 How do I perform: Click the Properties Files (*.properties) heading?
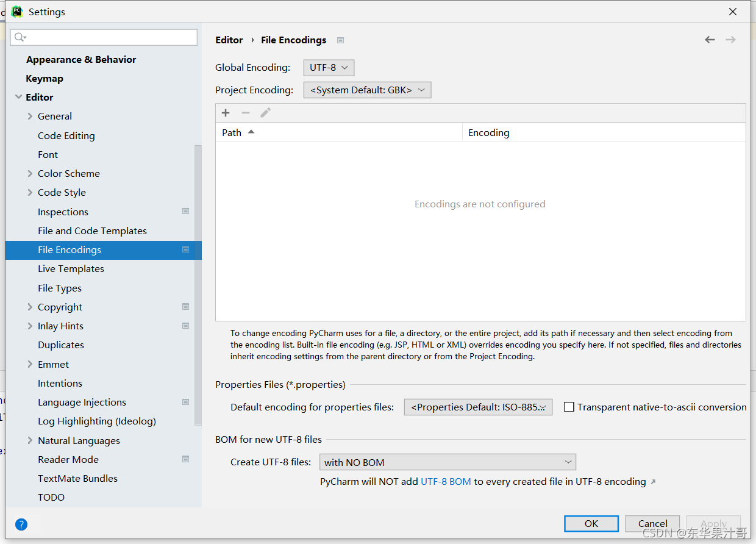click(x=280, y=384)
